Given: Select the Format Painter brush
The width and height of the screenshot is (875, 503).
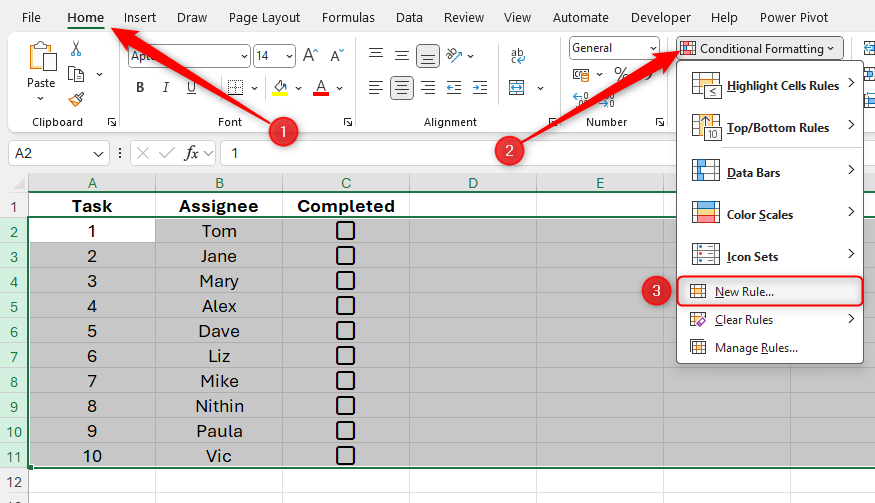Looking at the screenshot, I should (x=76, y=98).
